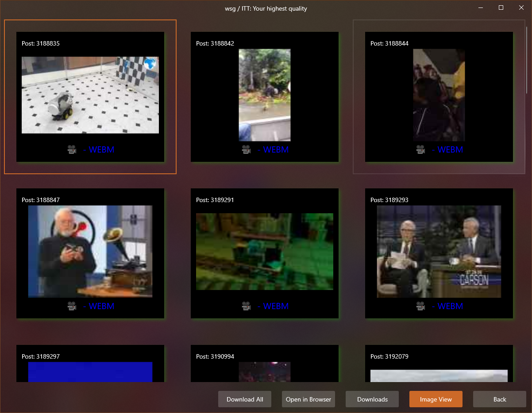532x413 pixels.
Task: Open the Downloads button
Action: [372, 399]
